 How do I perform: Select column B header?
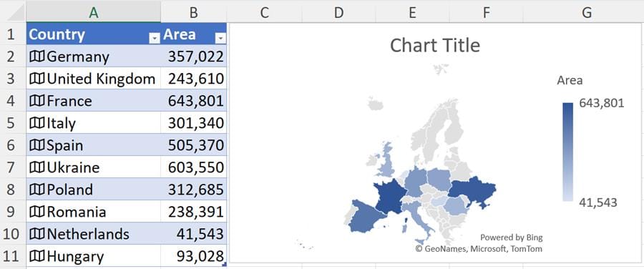[193, 12]
